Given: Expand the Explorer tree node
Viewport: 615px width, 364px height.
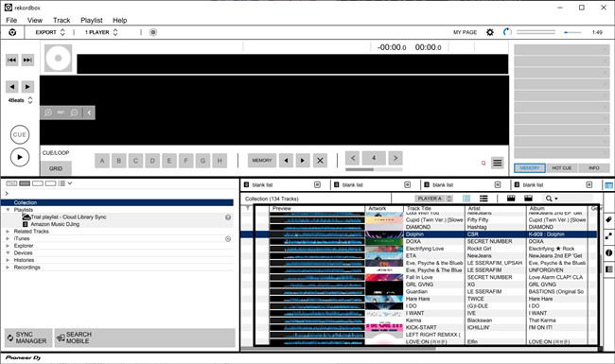Looking at the screenshot, I should pos(8,246).
